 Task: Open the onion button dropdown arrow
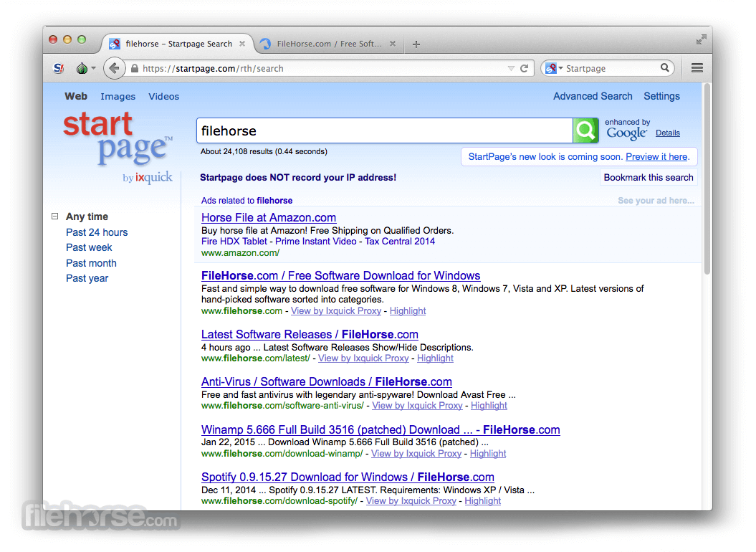pos(94,68)
